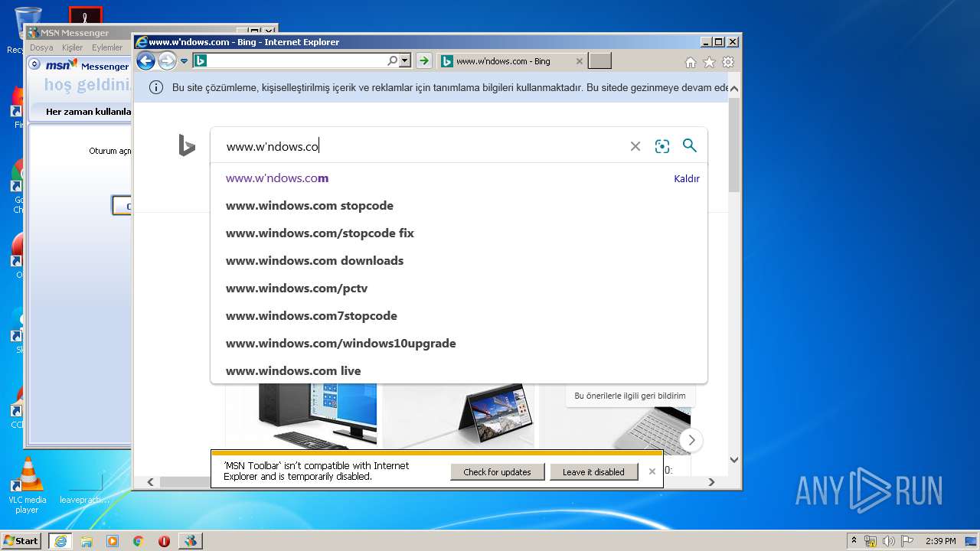Select suggestion www.windows.com stopcode
This screenshot has width=980, height=551.
coord(309,206)
